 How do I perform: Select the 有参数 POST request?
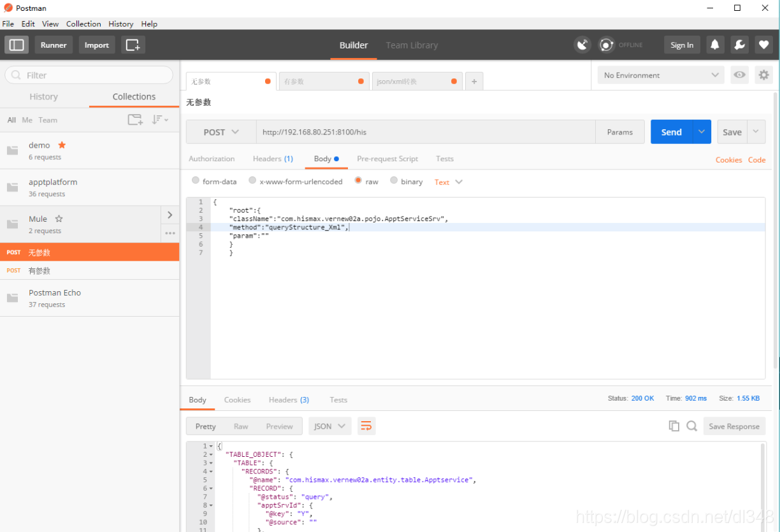pyautogui.click(x=89, y=271)
